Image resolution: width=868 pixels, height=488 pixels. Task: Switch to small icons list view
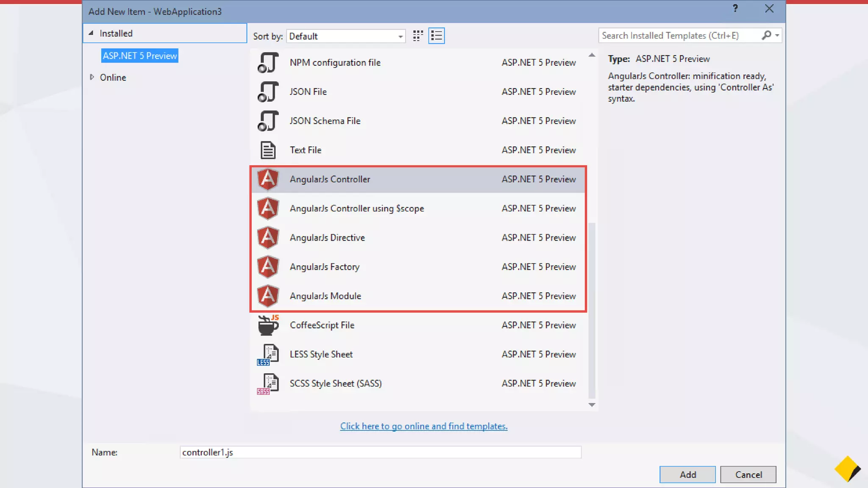pos(437,36)
